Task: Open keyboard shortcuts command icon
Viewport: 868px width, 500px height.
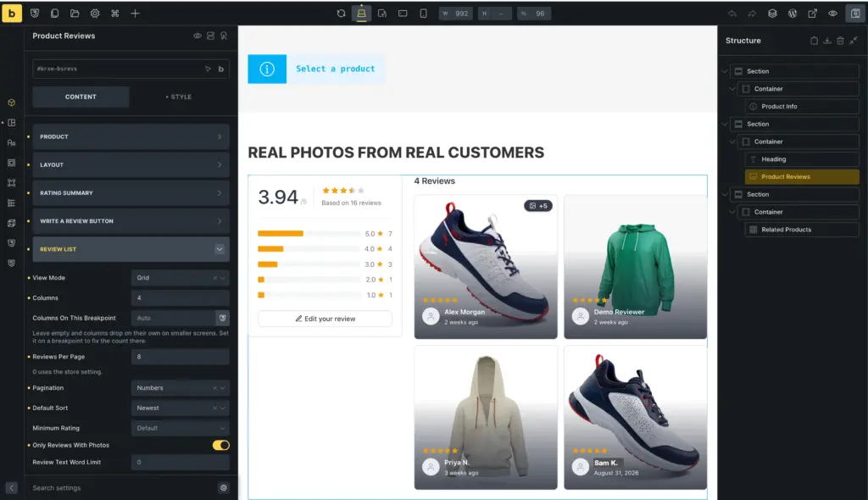Action: pyautogui.click(x=115, y=14)
